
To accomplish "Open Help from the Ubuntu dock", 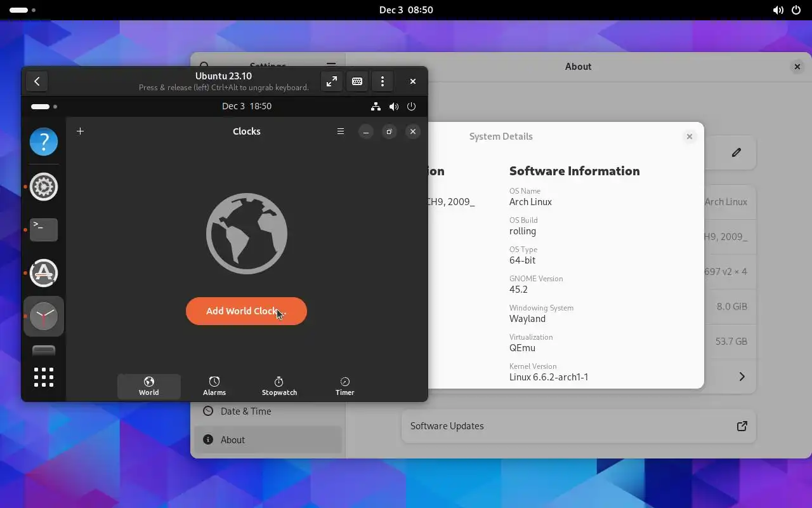I will click(44, 141).
